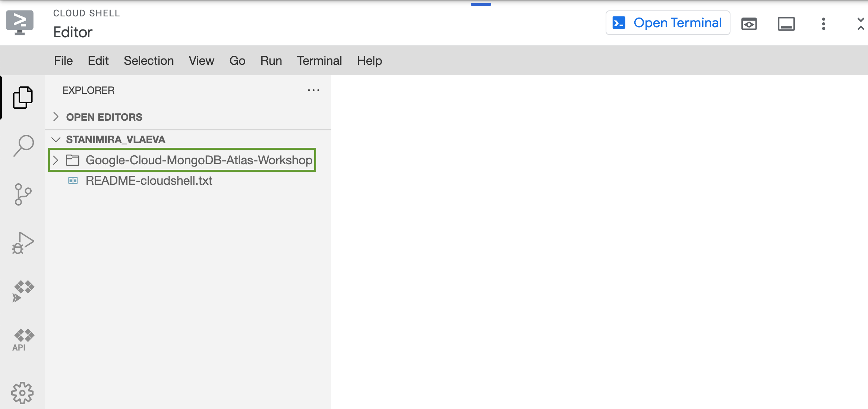The image size is (868, 409).
Task: Collapse the STANIMIRA_VLAEVA tree
Action: click(56, 139)
